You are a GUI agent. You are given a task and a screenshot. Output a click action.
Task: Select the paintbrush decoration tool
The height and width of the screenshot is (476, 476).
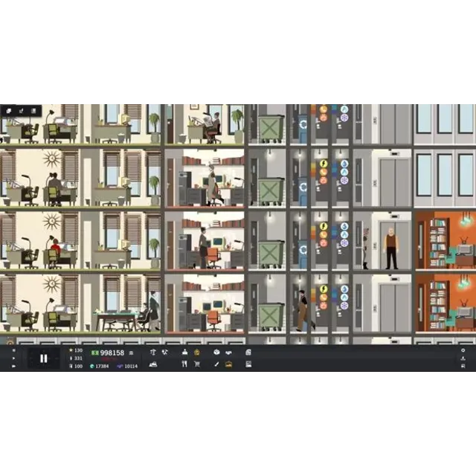216,364
